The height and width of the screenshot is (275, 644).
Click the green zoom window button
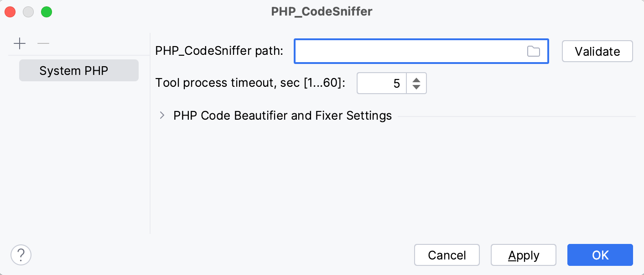pyautogui.click(x=46, y=12)
